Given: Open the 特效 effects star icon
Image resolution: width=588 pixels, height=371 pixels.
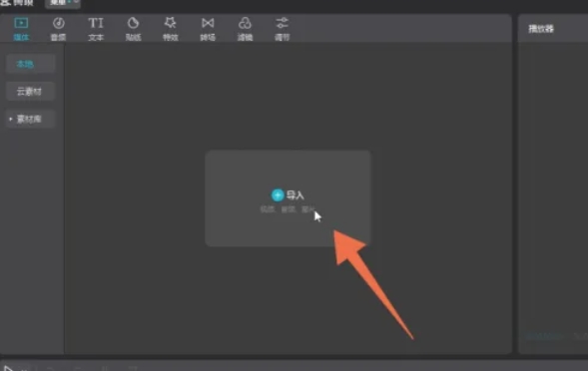Looking at the screenshot, I should [171, 23].
